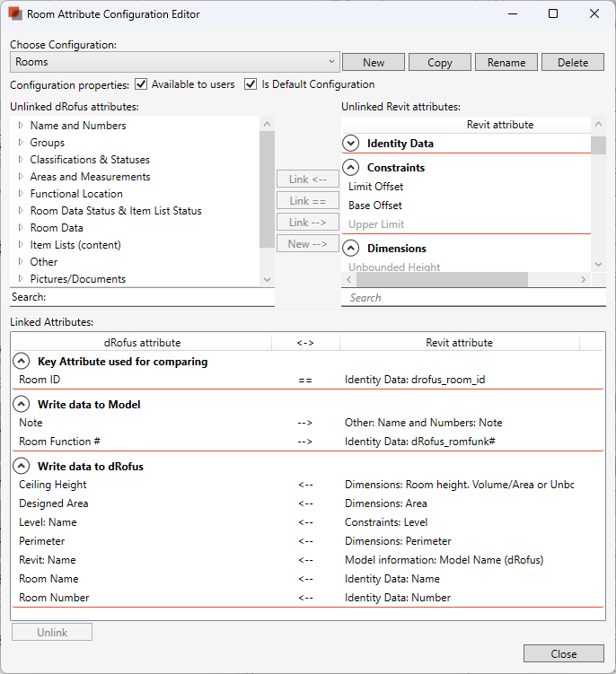Collapse the Constraints group chevron icon
This screenshot has height=674, width=616.
point(351,168)
